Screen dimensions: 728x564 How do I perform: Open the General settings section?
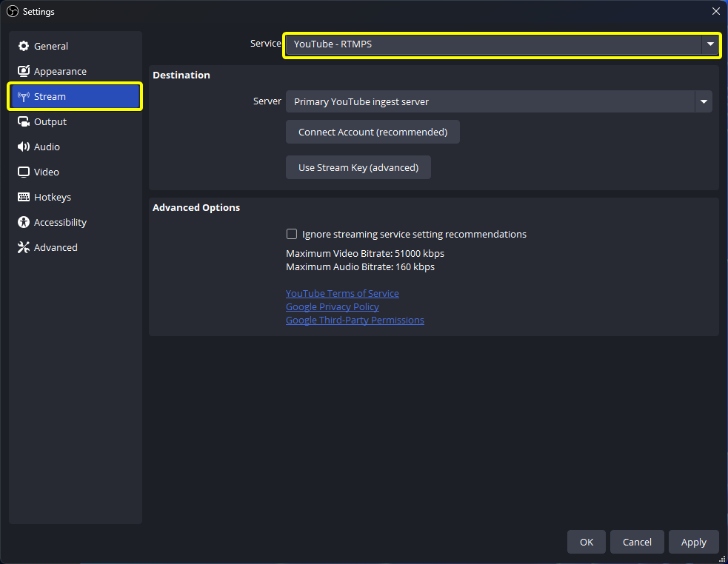(76, 46)
